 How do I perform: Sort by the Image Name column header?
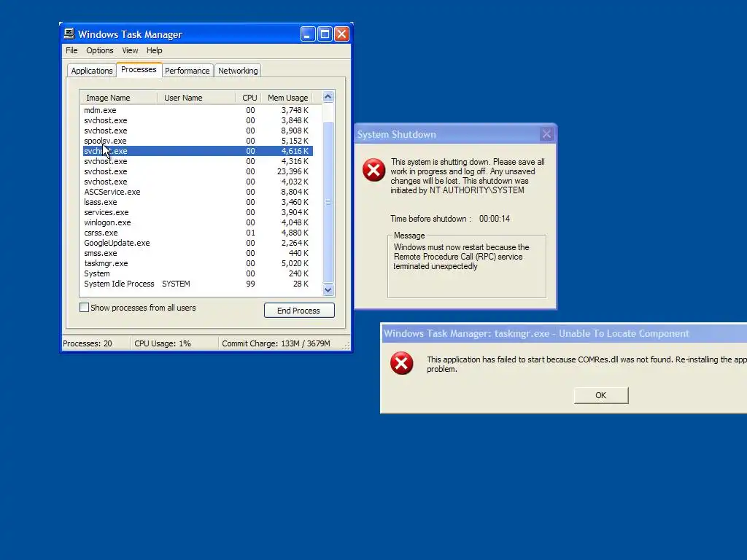(119, 98)
